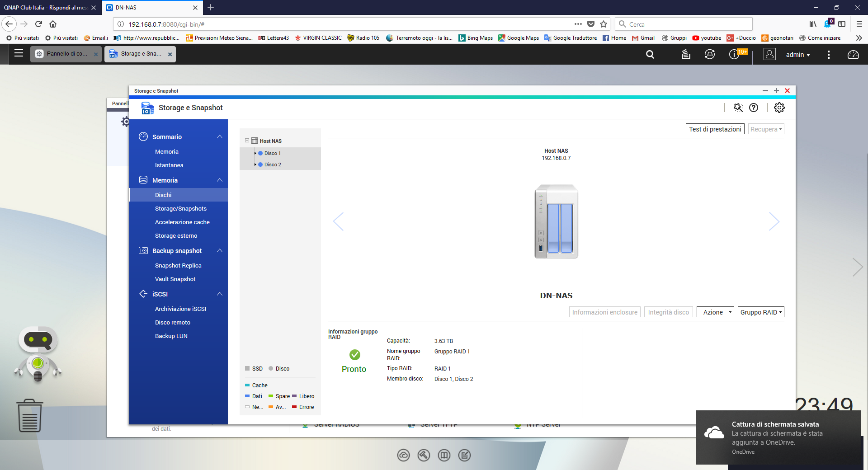Open the admin user menu
The image size is (868, 470).
(797, 55)
